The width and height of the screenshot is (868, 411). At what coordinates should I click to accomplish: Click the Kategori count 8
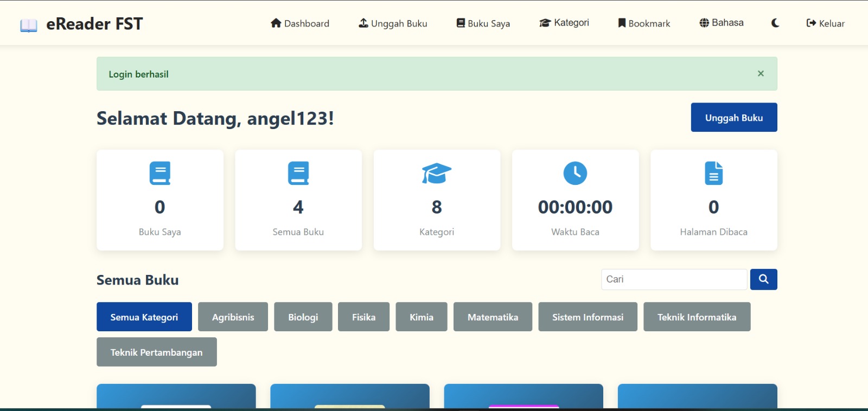[437, 207]
